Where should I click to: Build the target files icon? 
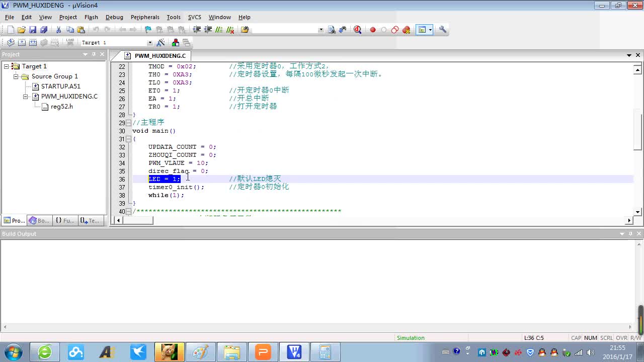(x=22, y=43)
